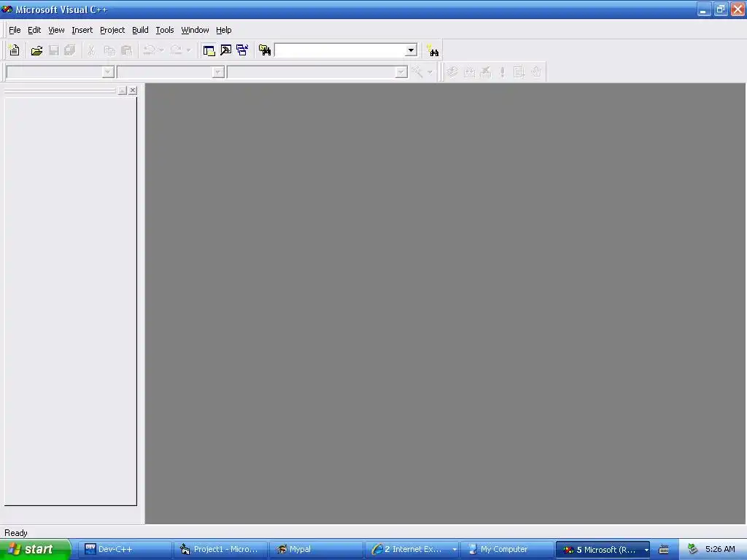Expand the WizardBar members combo box
This screenshot has height=560, width=747.
click(401, 72)
